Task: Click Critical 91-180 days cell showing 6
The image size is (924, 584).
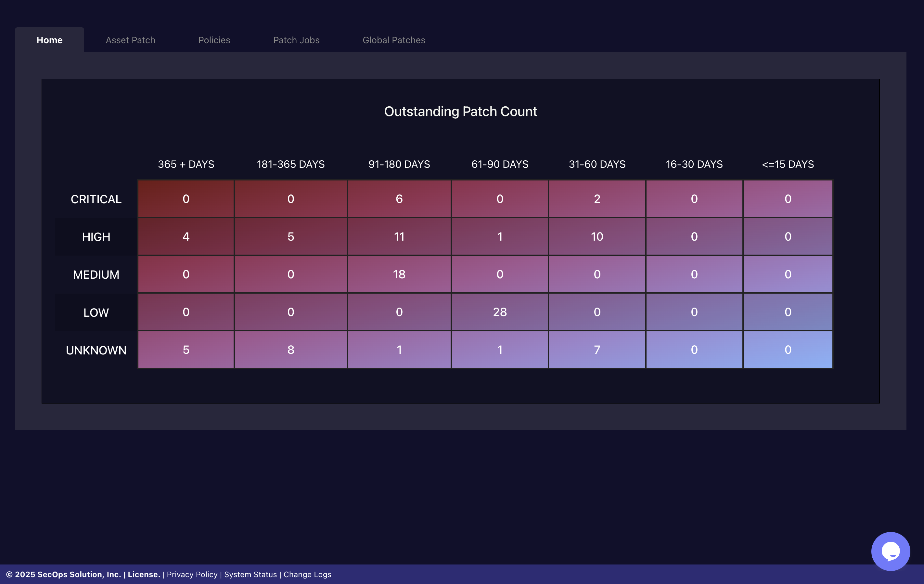Action: pyautogui.click(x=399, y=199)
